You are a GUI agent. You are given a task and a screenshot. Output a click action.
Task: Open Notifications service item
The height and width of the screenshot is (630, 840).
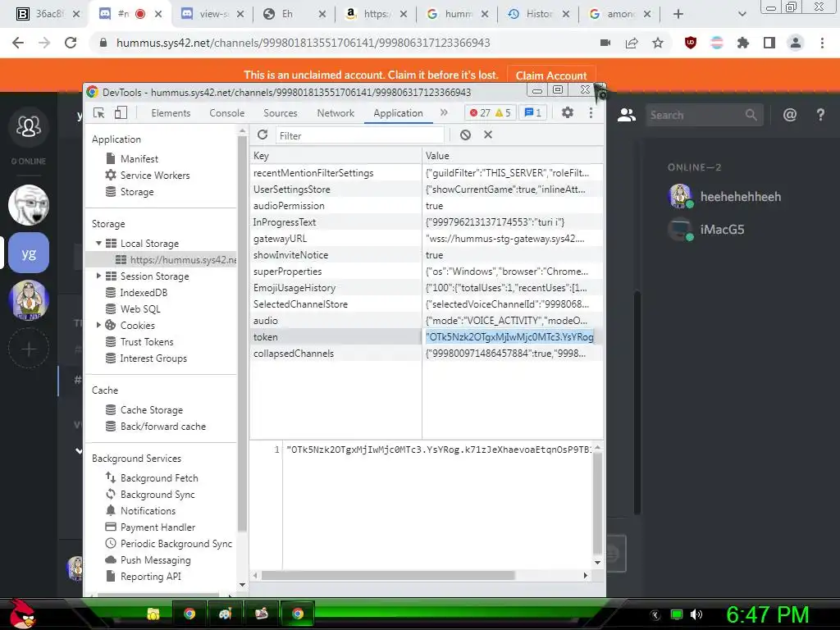coord(148,510)
